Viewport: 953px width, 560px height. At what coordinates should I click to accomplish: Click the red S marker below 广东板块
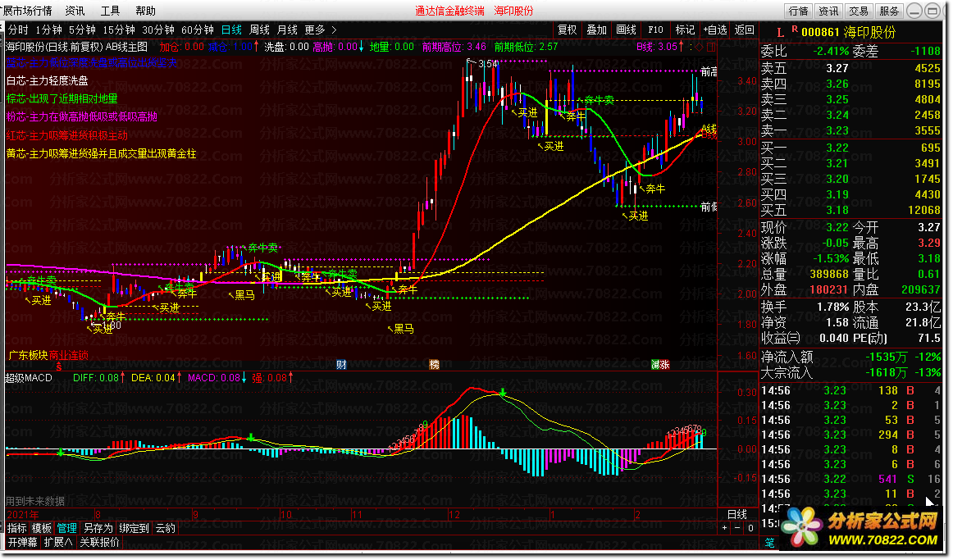coord(59,367)
